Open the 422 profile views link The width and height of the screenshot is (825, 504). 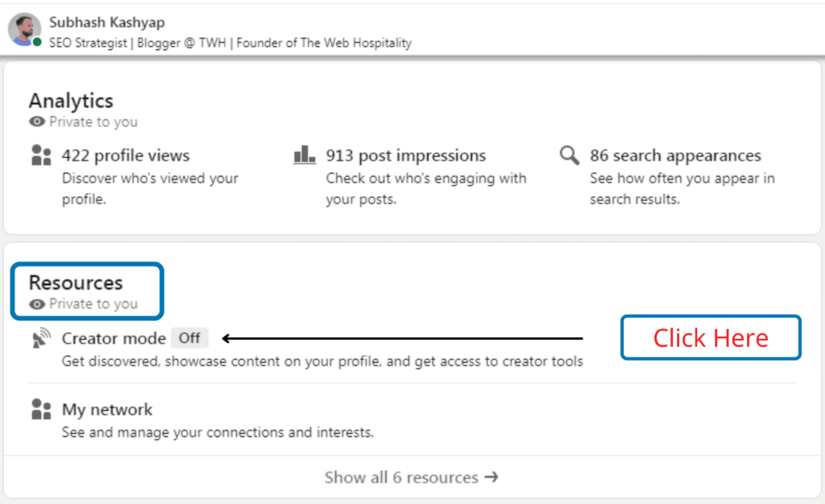(126, 155)
